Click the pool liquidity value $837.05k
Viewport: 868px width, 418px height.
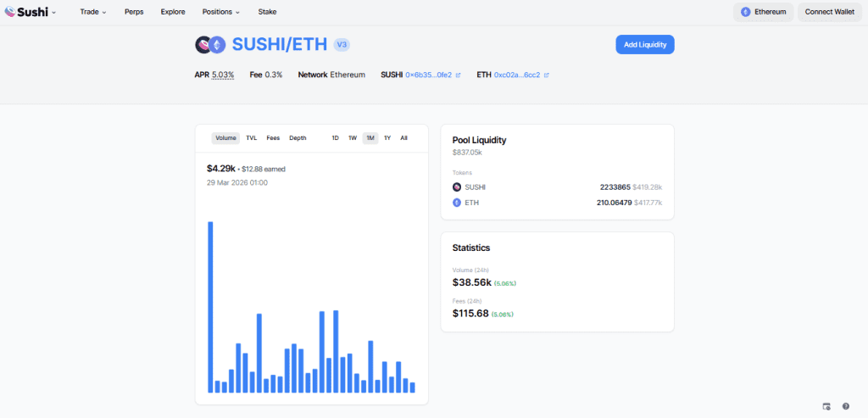point(468,151)
